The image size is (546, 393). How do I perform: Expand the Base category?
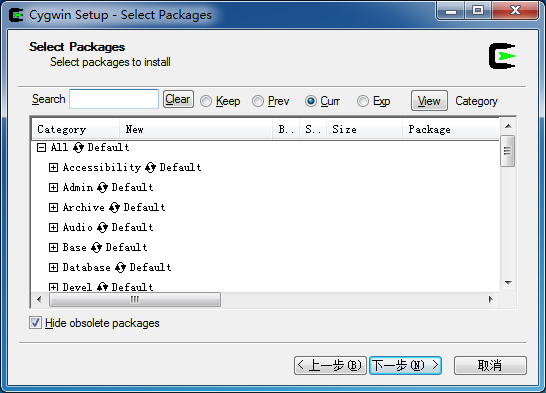pos(53,247)
